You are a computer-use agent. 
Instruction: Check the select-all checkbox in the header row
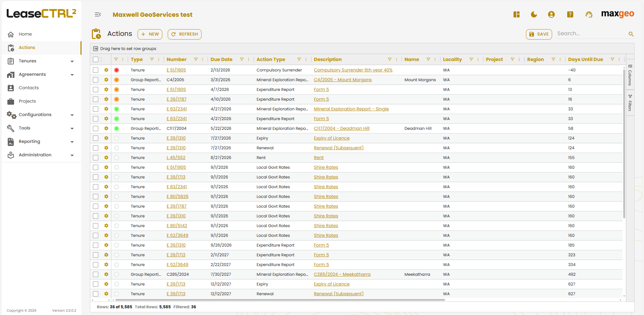(x=96, y=59)
